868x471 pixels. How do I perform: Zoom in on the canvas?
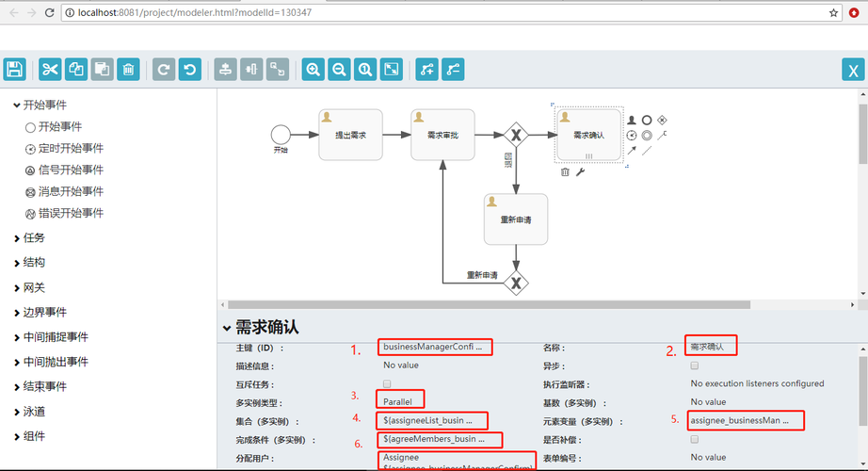(x=313, y=70)
